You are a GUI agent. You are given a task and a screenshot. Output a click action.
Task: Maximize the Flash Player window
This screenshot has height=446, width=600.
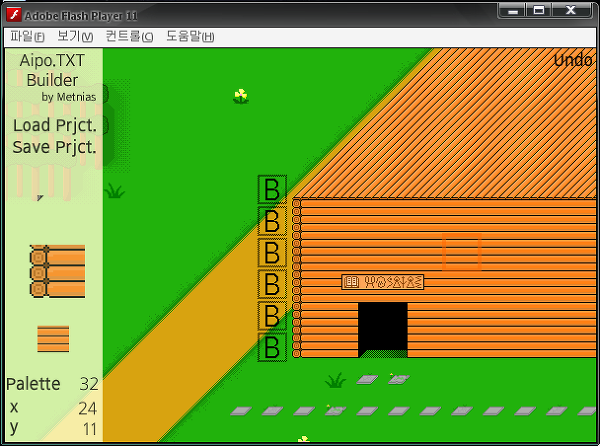click(539, 11)
